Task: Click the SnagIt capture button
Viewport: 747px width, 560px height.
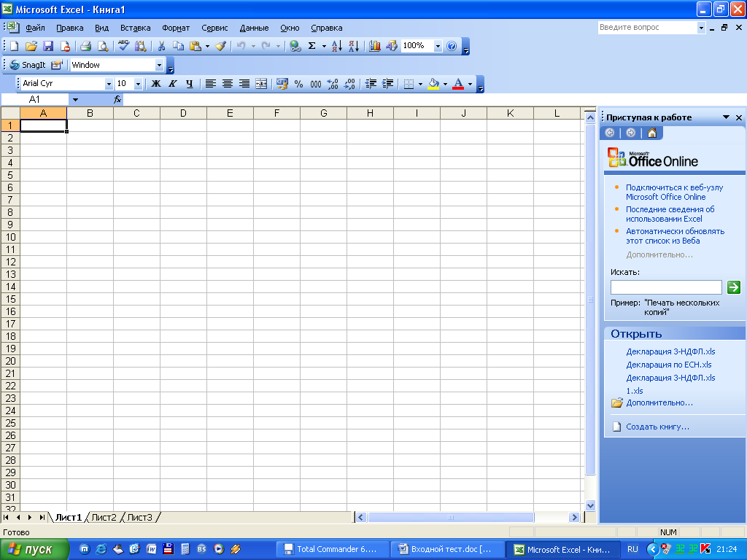Action: coord(28,65)
